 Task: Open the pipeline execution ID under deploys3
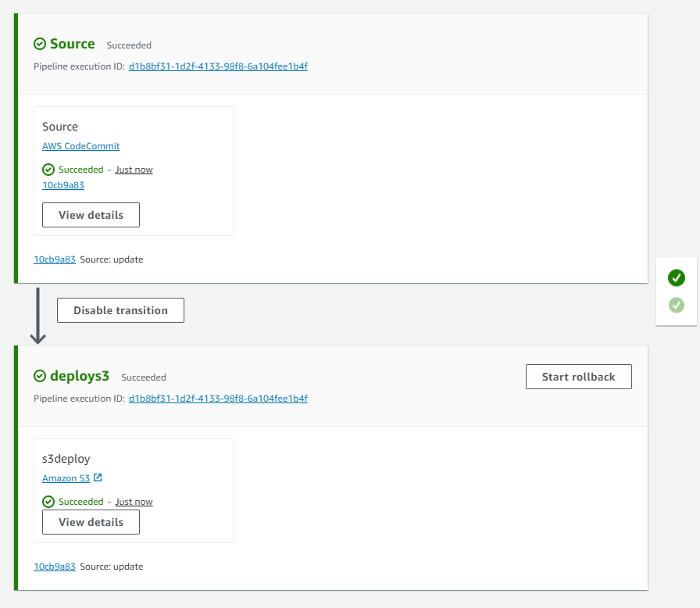(x=219, y=399)
